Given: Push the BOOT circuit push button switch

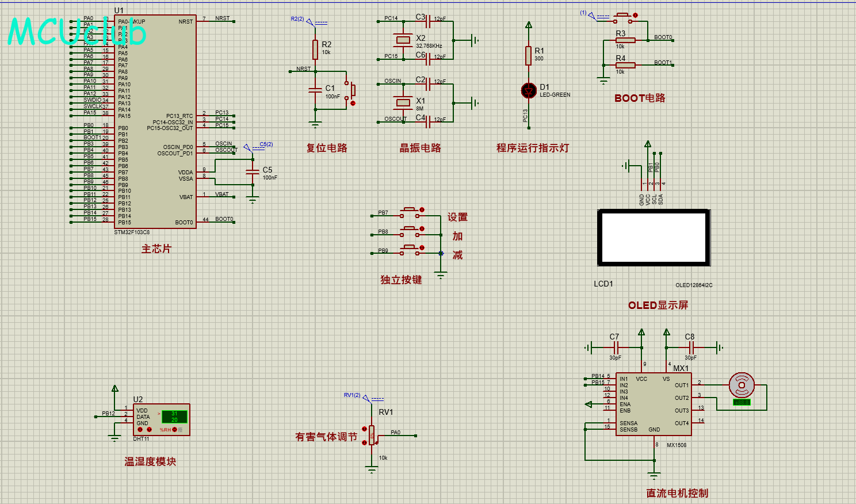Looking at the screenshot, I should point(624,18).
